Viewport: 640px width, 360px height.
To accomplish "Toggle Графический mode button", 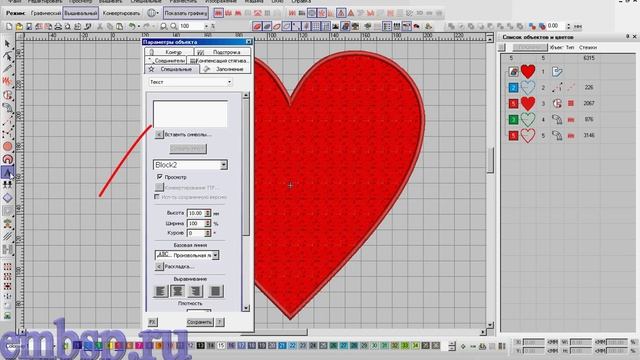I will 45,13.
